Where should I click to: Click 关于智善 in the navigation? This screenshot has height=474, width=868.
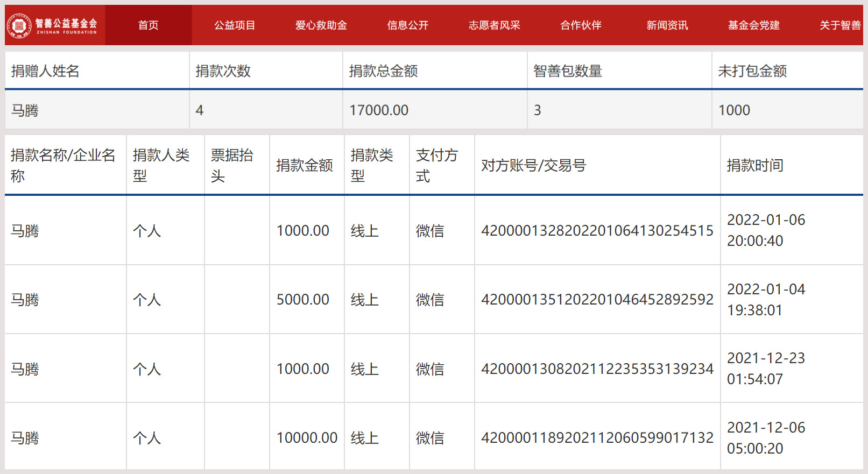pyautogui.click(x=839, y=25)
